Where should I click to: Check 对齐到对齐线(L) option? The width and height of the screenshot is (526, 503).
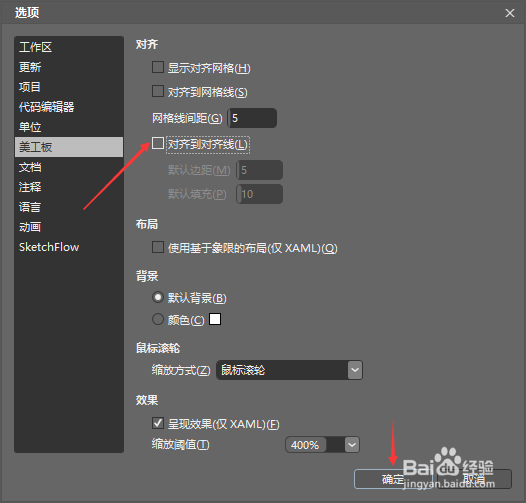(x=158, y=143)
